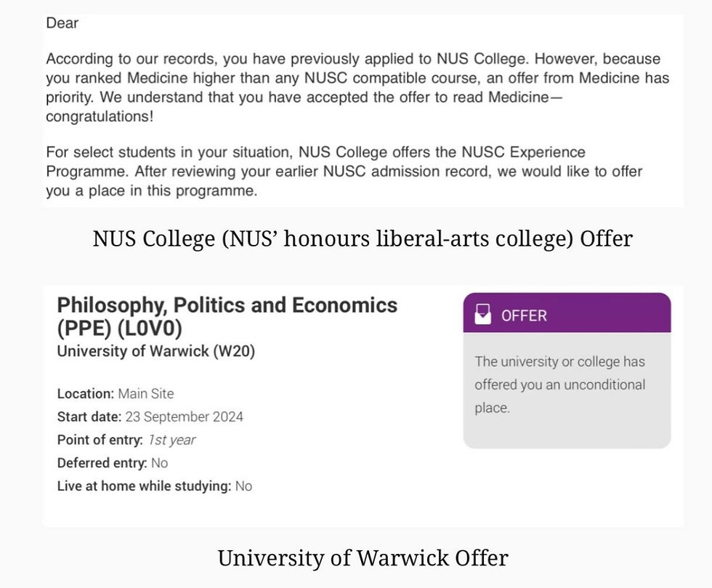This screenshot has width=712, height=588.
Task: Select the Point of entry 1st year value
Action: click(171, 440)
